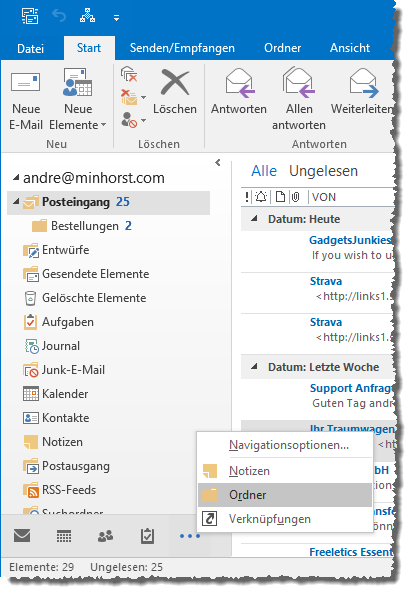Click Allen antworten reply-all icon
This screenshot has width=412, height=595.
click(299, 82)
